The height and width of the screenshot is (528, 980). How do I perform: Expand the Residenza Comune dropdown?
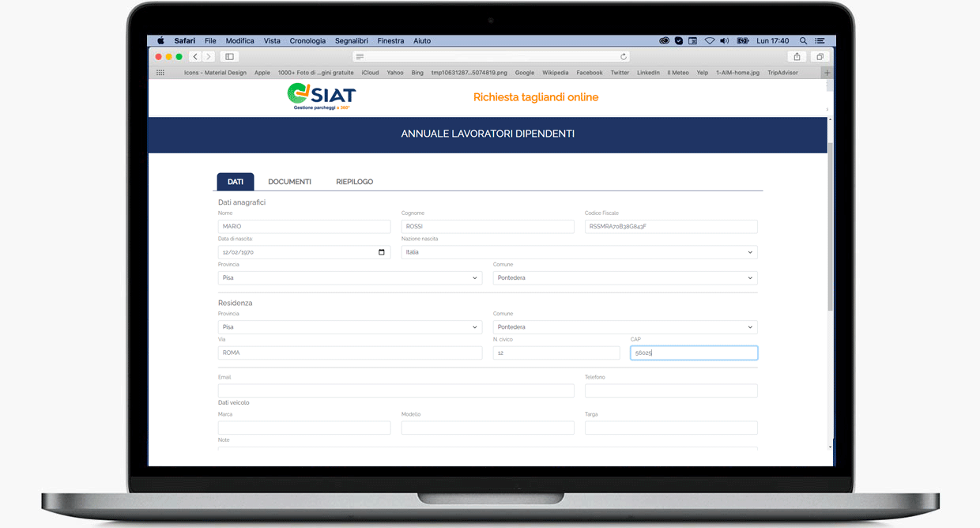coord(625,327)
